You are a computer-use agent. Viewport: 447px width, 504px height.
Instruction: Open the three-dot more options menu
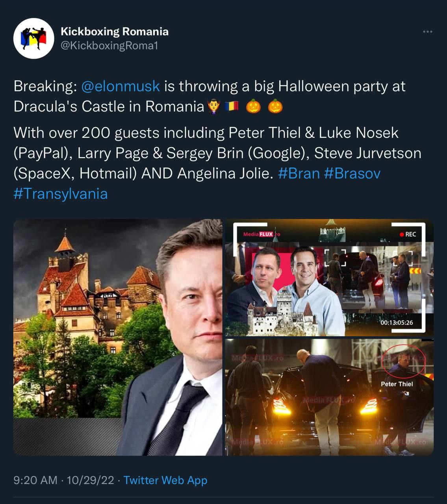coord(427,31)
